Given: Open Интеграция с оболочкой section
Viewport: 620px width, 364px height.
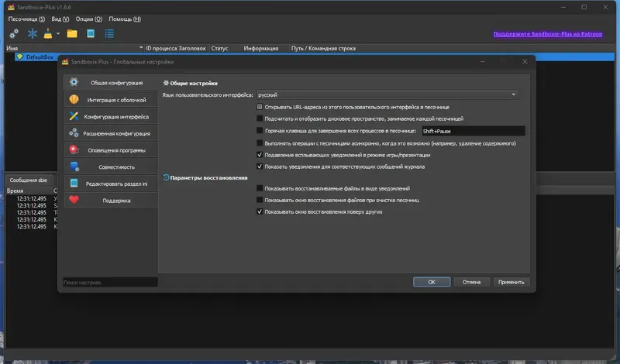Looking at the screenshot, I should pyautogui.click(x=111, y=100).
